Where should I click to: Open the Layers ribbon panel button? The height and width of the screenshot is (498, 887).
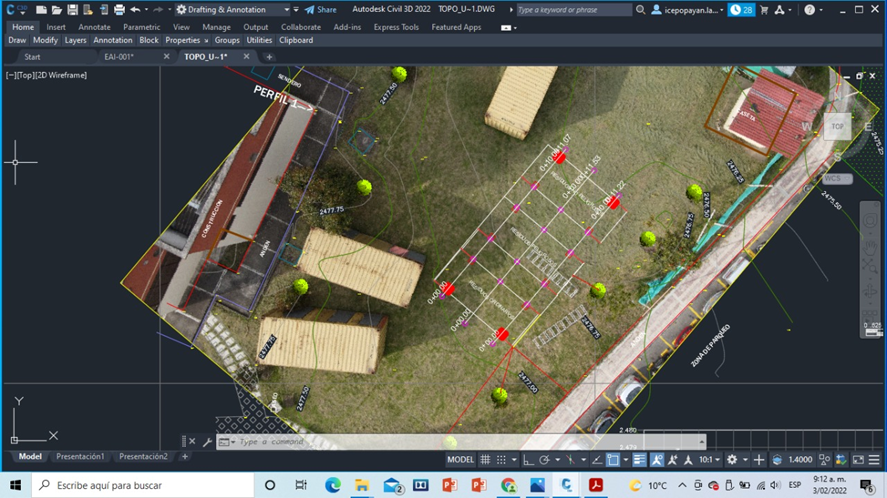(x=75, y=40)
